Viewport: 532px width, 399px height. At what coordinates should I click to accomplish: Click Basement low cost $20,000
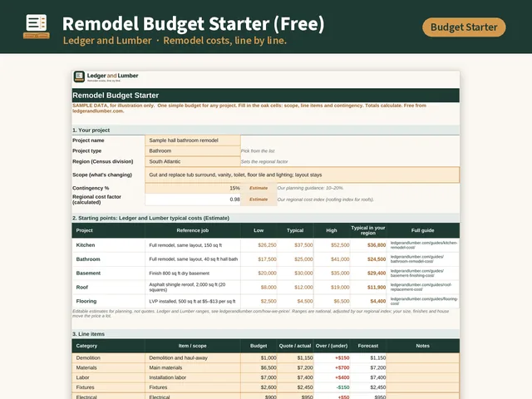click(x=267, y=273)
